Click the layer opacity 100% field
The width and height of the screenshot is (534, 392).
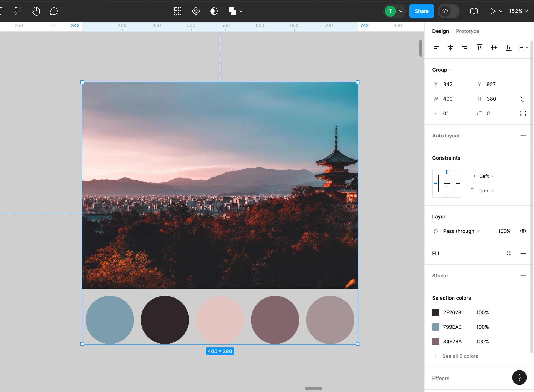[504, 231]
